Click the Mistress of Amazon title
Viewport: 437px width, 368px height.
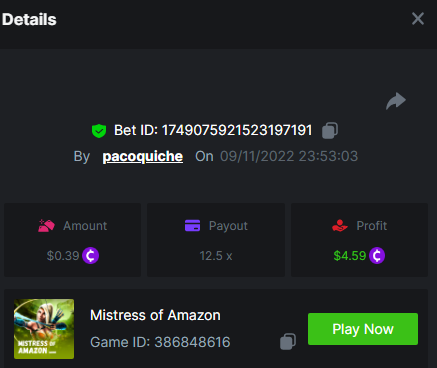[x=155, y=315]
